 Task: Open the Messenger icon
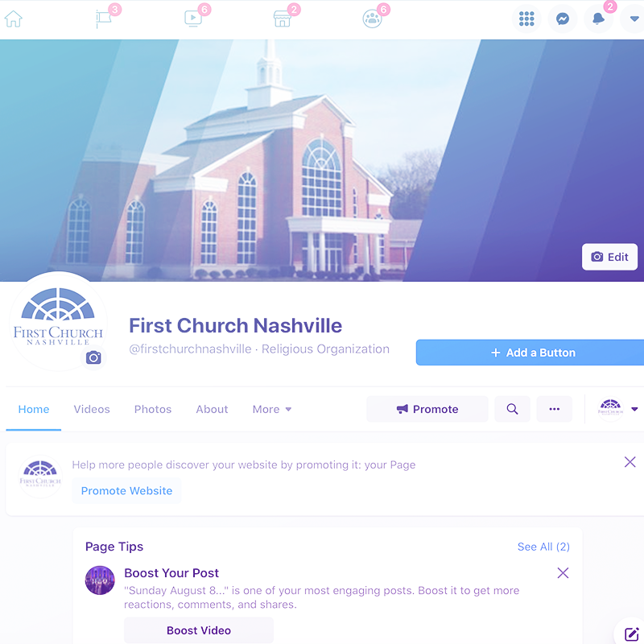[562, 19]
